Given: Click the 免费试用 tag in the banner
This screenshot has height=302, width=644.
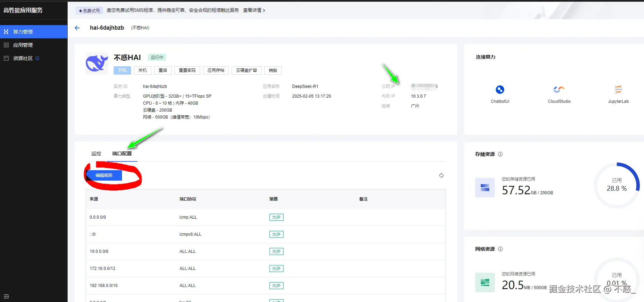Looking at the screenshot, I should pos(89,11).
